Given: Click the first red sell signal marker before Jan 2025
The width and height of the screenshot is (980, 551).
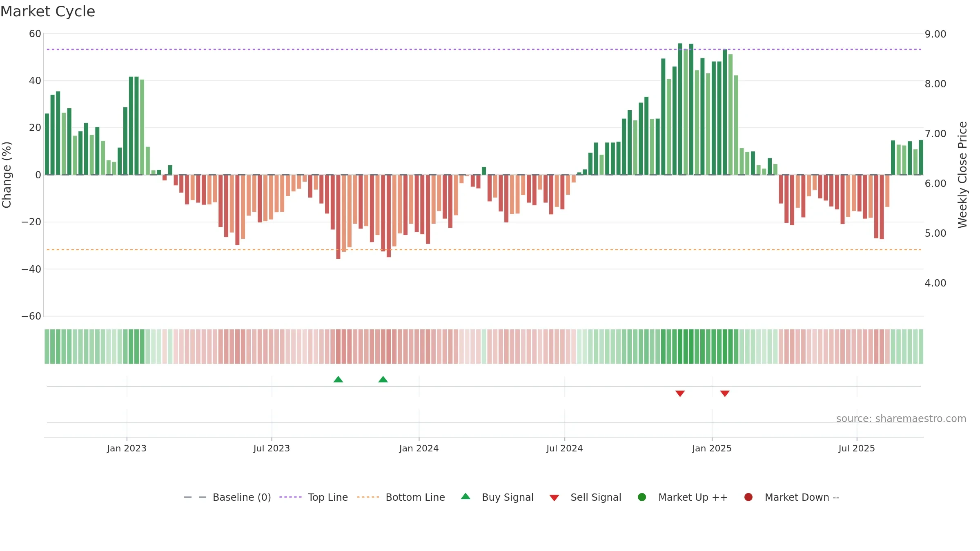Looking at the screenshot, I should tap(680, 393).
